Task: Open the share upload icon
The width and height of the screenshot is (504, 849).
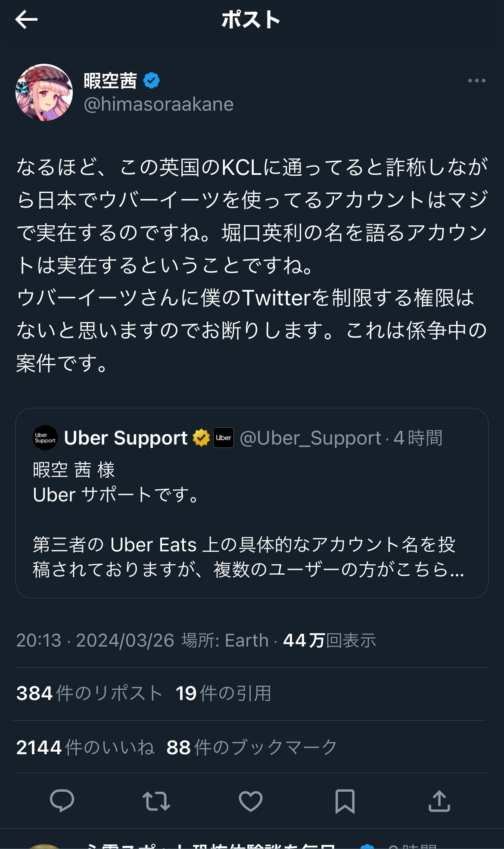Action: point(439,801)
